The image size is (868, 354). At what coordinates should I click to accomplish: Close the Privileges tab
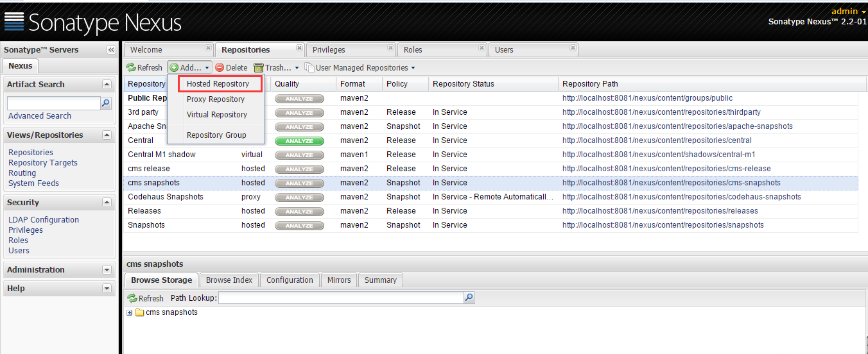point(390,47)
